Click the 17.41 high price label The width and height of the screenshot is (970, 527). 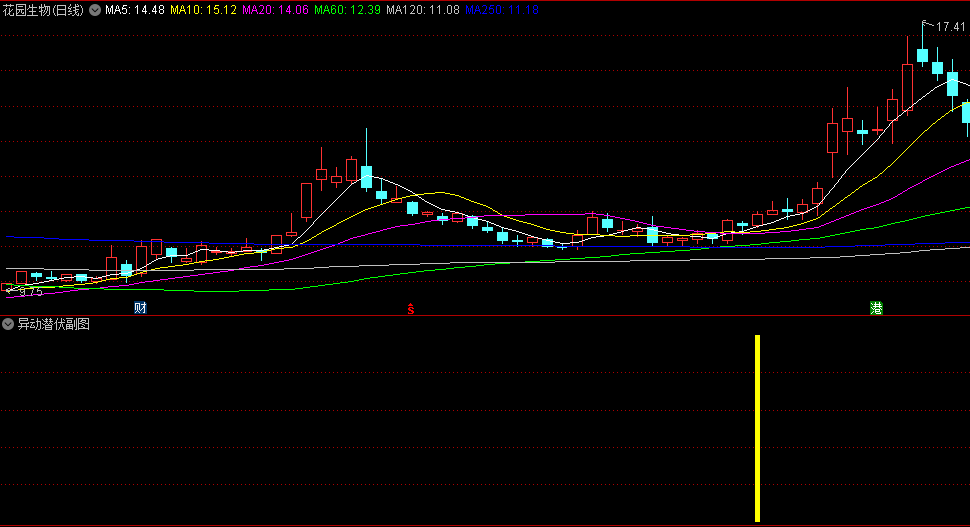950,27
